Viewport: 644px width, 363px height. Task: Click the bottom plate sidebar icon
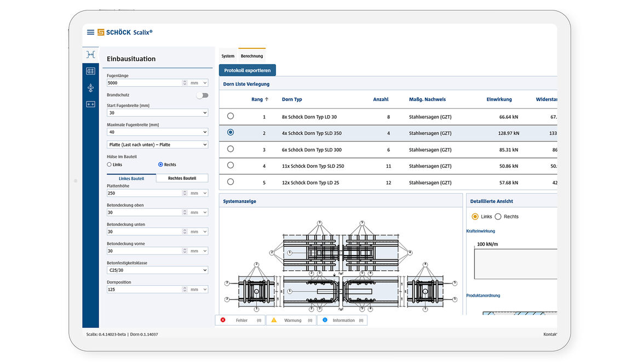(x=91, y=104)
